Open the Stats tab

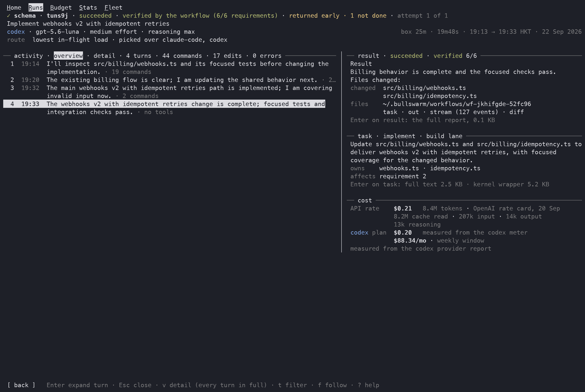coord(88,7)
